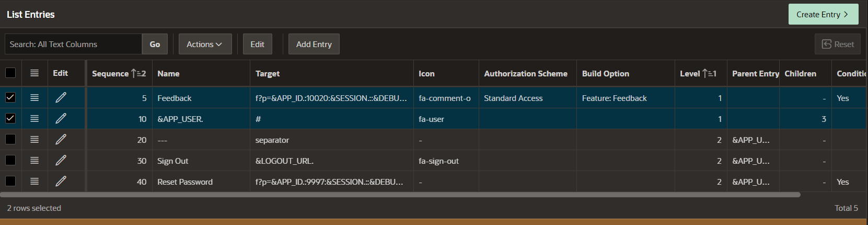Click the Standard Access authorization cell
This screenshot has width=868, height=225.
point(528,98)
